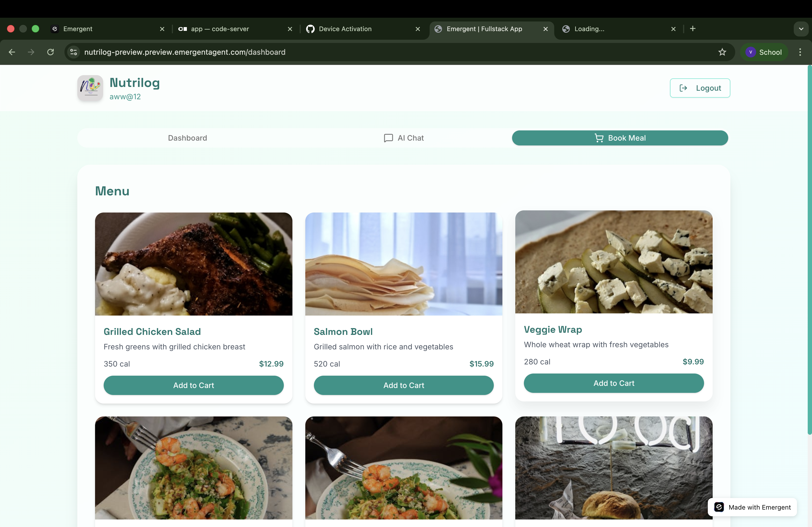Open the School profile dropdown
812x527 pixels.
(764, 52)
